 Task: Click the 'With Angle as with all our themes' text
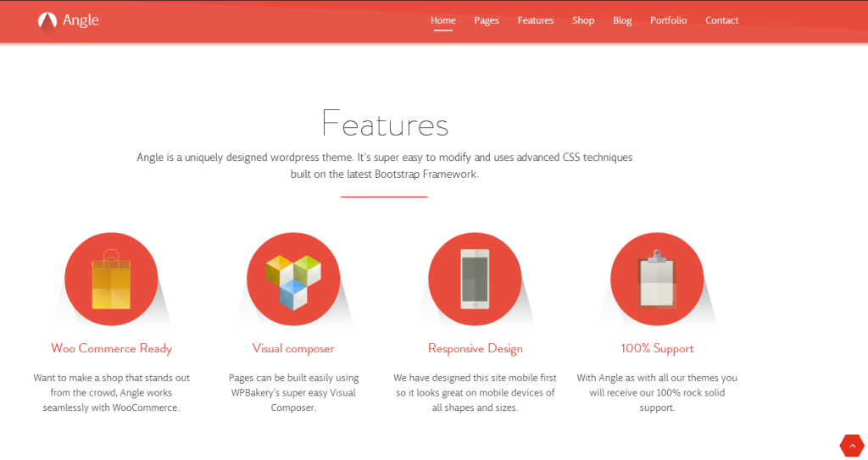tap(657, 392)
